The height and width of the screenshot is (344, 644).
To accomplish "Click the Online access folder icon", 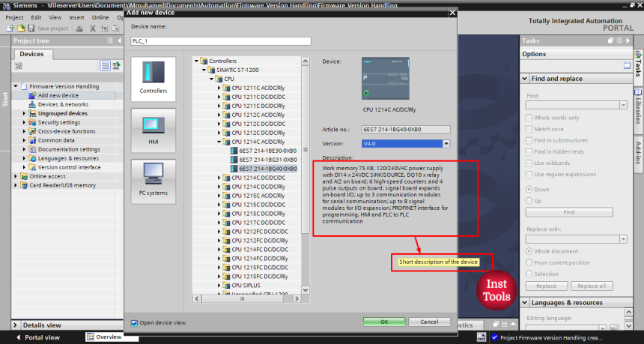I will coord(24,176).
